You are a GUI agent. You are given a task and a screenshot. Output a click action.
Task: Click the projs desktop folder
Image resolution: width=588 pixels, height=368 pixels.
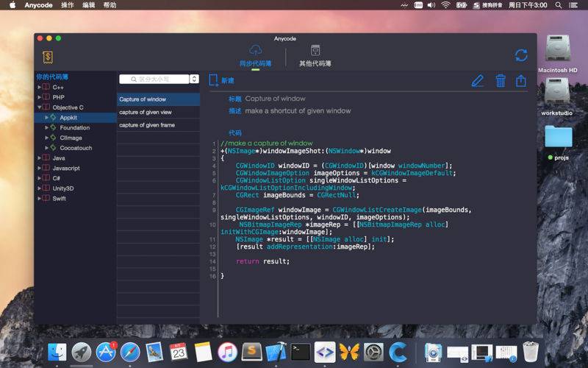[559, 143]
